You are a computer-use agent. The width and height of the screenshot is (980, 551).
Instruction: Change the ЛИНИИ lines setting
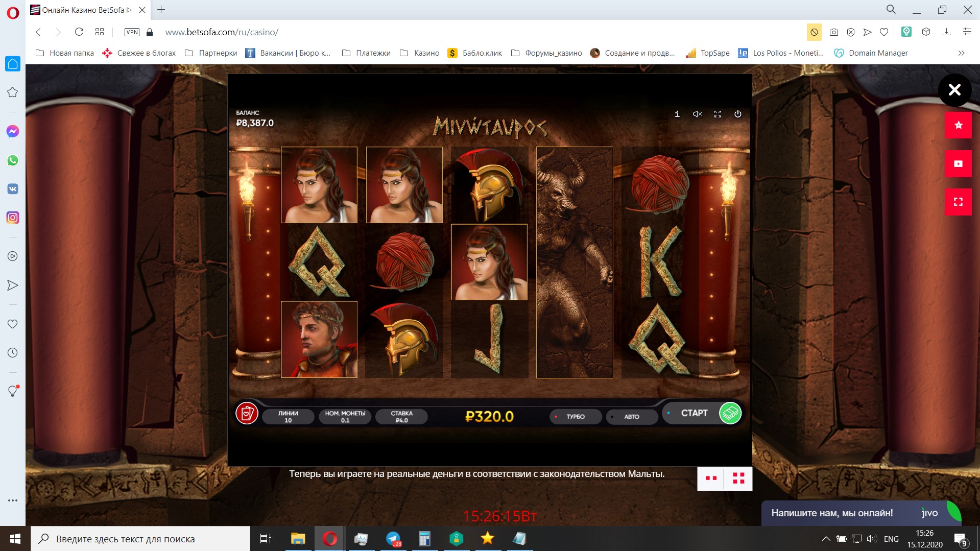tap(288, 417)
